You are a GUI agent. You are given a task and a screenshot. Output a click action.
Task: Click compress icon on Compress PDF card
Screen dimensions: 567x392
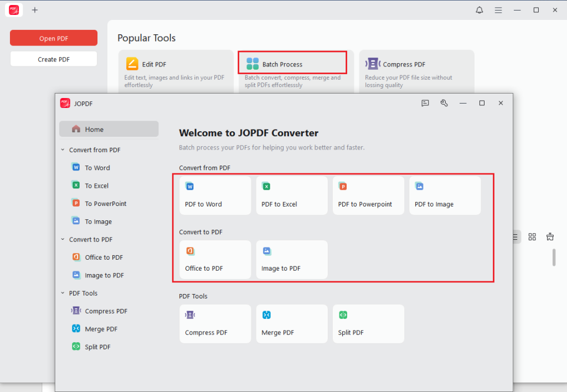pyautogui.click(x=190, y=315)
